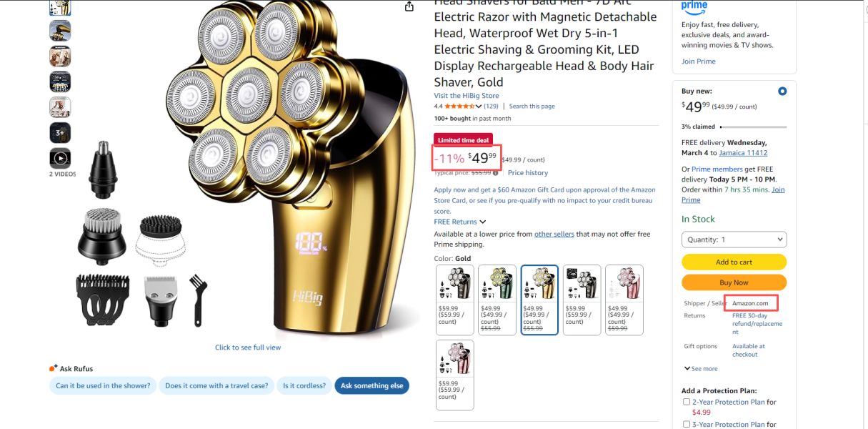This screenshot has width=868, height=429.
Task: Select the Buy new radio button
Action: click(782, 91)
